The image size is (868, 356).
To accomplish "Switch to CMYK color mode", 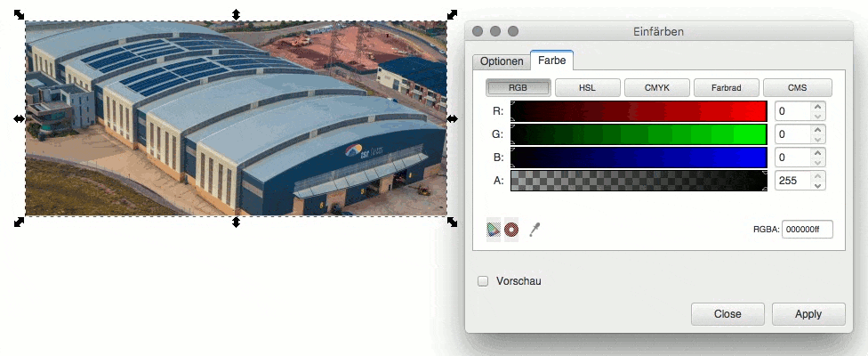I will coord(657,87).
